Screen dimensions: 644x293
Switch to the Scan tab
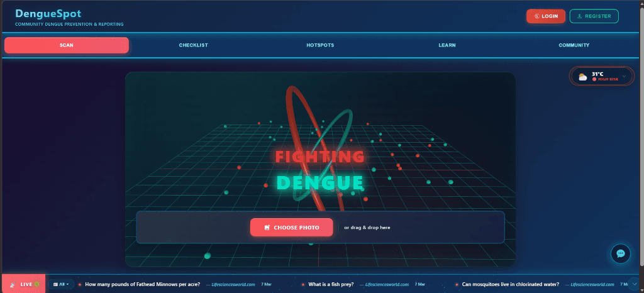[67, 45]
